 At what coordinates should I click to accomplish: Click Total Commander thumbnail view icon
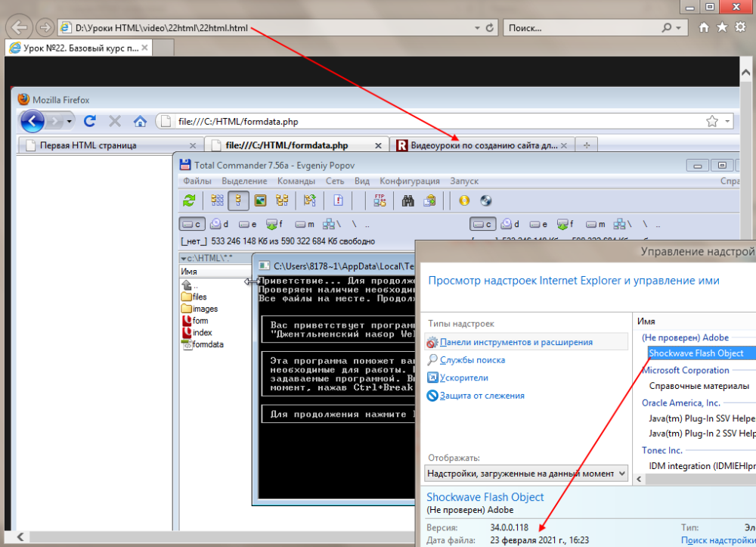tap(260, 200)
